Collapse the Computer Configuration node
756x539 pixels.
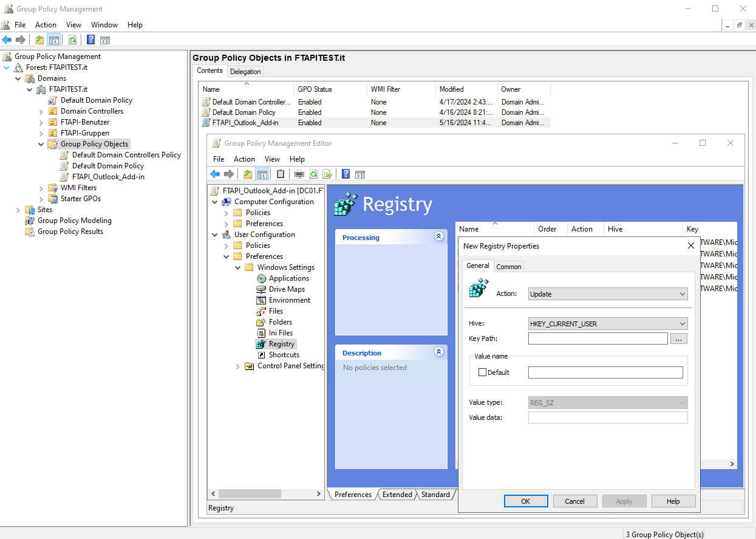click(x=215, y=202)
